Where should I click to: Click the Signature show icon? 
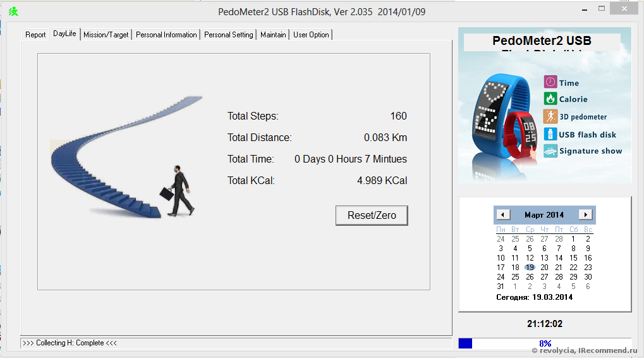pyautogui.click(x=550, y=151)
